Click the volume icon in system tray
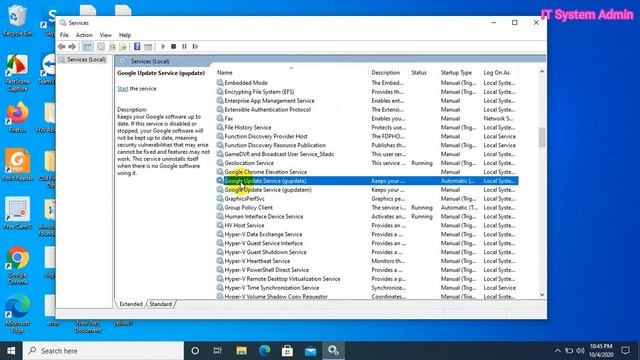 pyautogui.click(x=580, y=351)
